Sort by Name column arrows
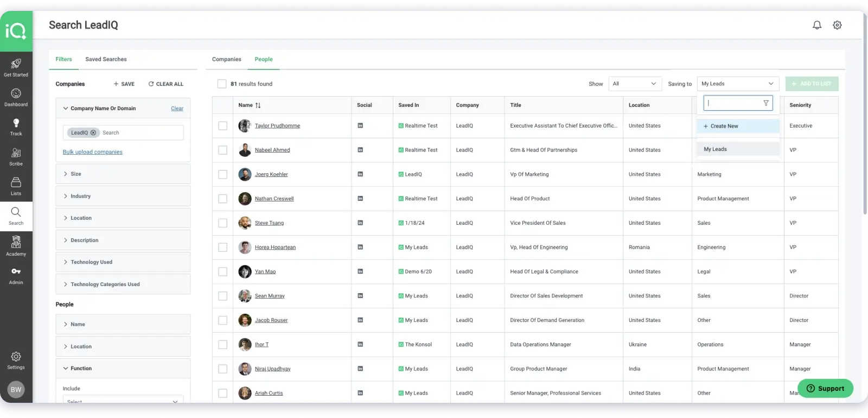Screen dimensions: 868x418 pyautogui.click(x=258, y=105)
